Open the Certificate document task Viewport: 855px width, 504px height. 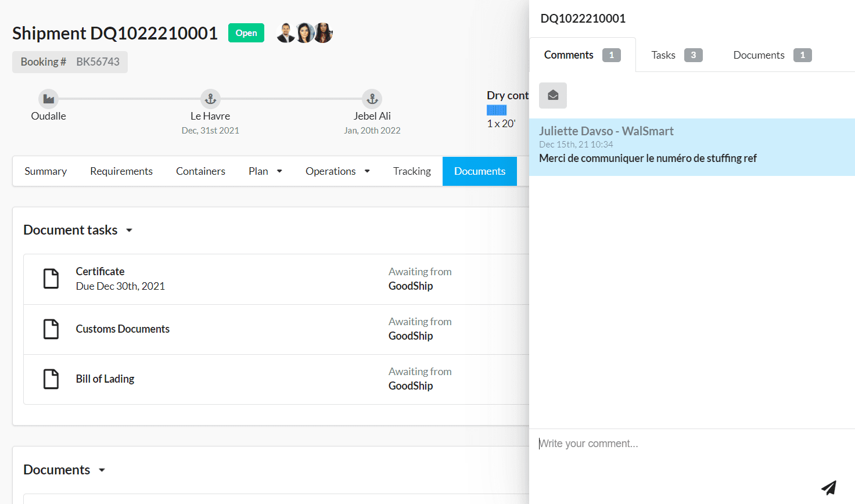click(x=276, y=279)
